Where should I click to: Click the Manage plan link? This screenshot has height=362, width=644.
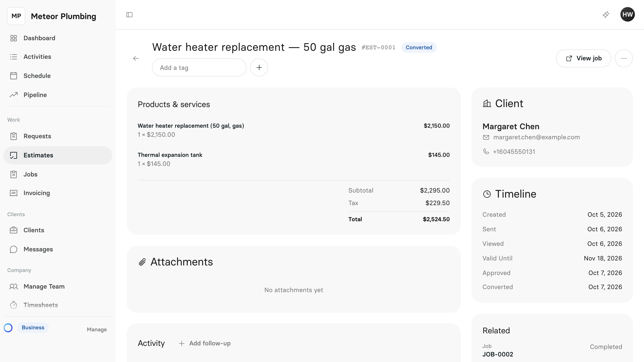pyautogui.click(x=97, y=329)
